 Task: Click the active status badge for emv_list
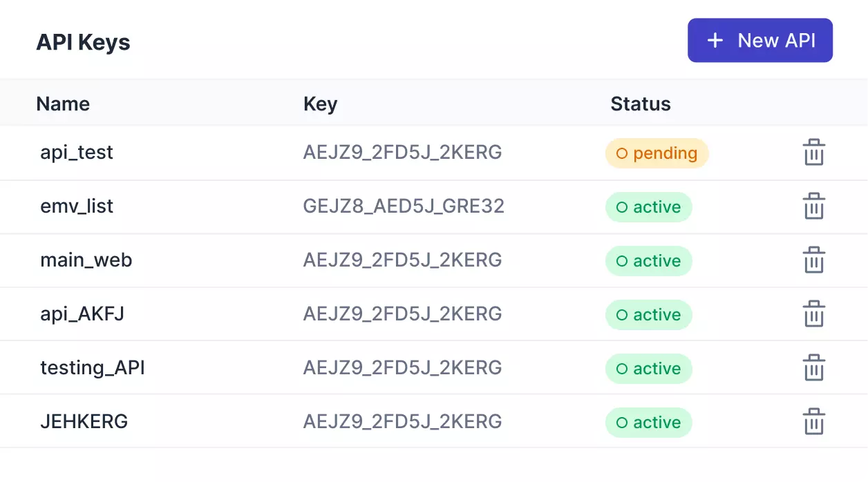click(x=648, y=207)
